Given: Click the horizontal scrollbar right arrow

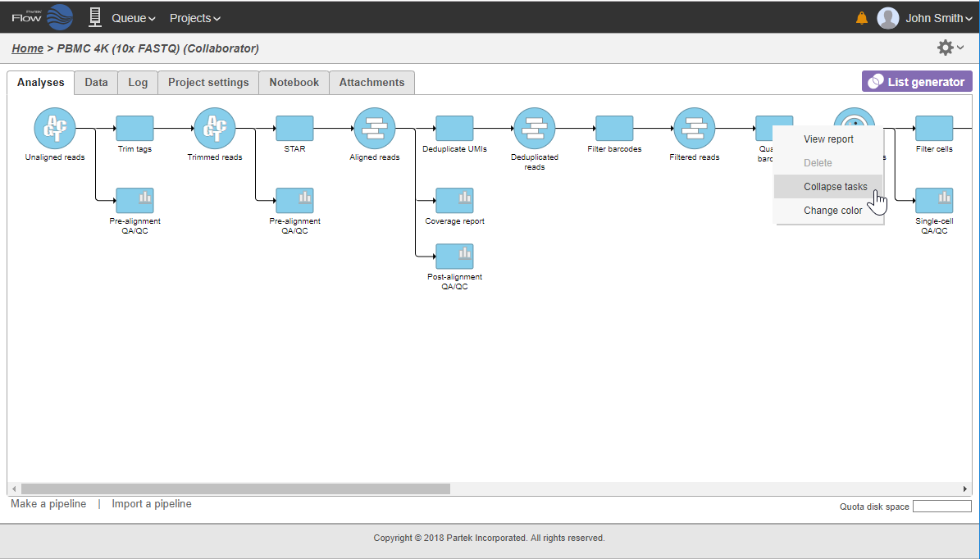Looking at the screenshot, I should pyautogui.click(x=964, y=489).
